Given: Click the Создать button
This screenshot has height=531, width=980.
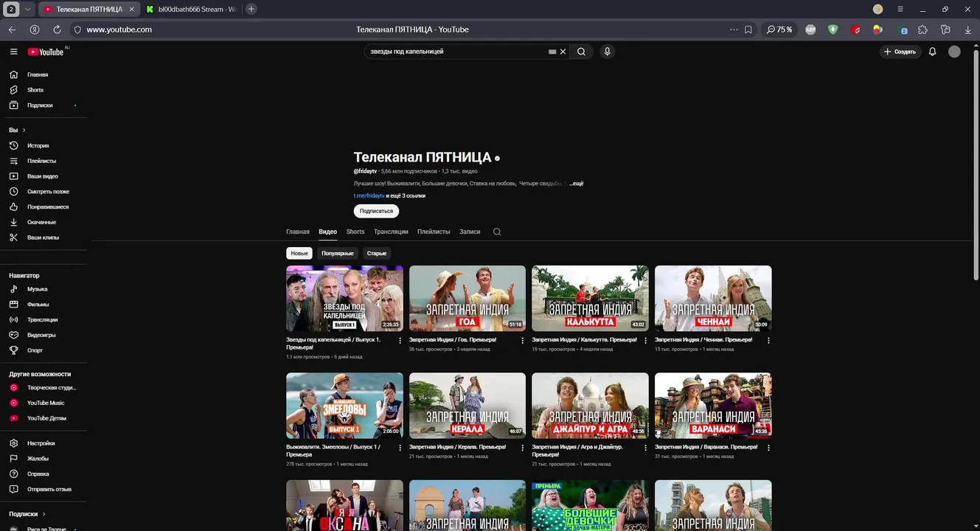Looking at the screenshot, I should point(900,52).
